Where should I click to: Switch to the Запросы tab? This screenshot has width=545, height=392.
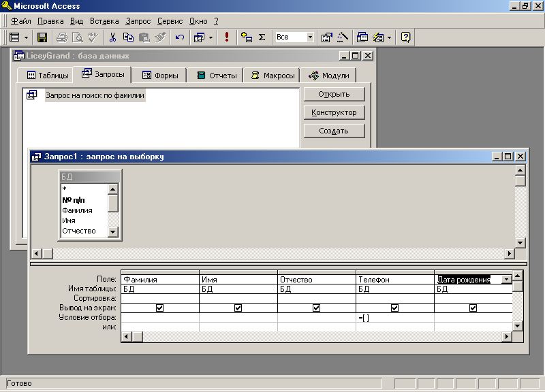[103, 74]
